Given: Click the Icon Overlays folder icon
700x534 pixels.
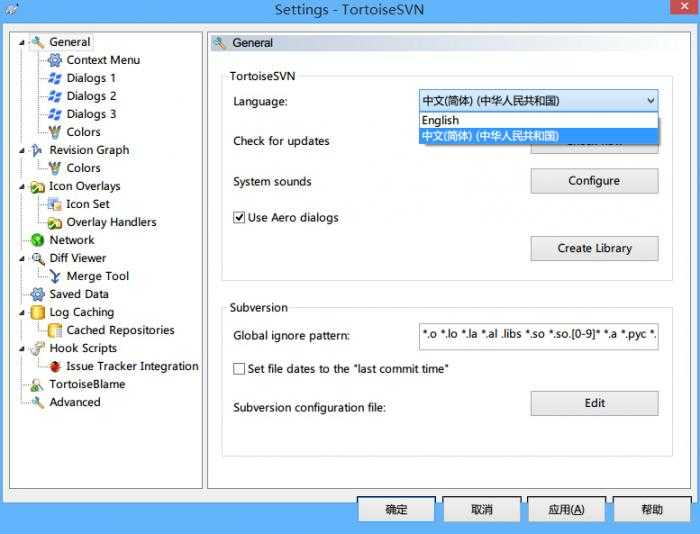Looking at the screenshot, I should 38,186.
